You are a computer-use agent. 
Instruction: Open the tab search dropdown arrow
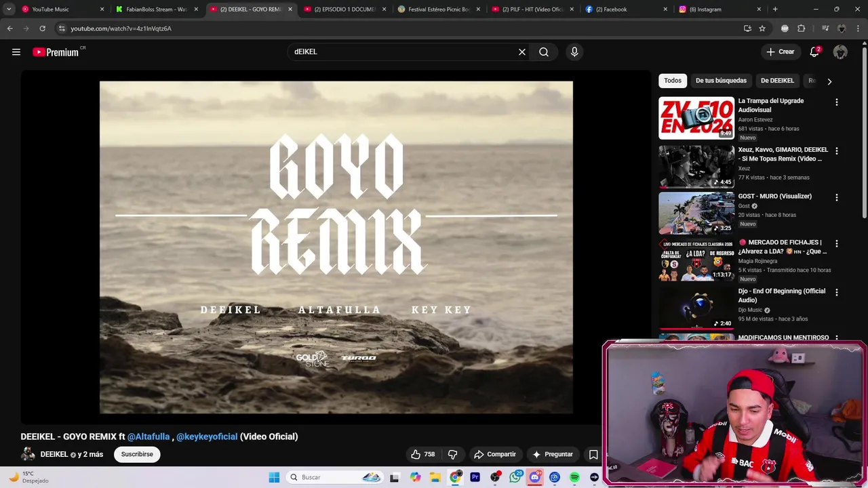[9, 9]
